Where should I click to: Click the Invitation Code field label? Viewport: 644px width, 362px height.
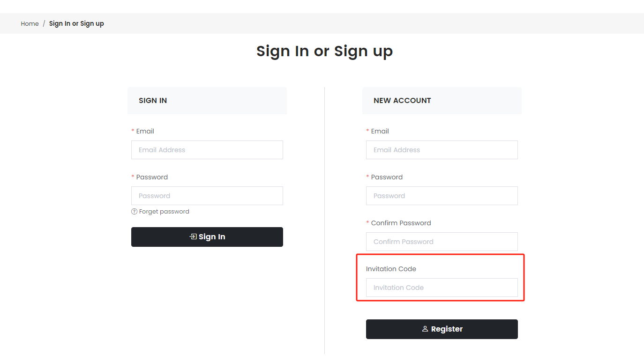391,269
